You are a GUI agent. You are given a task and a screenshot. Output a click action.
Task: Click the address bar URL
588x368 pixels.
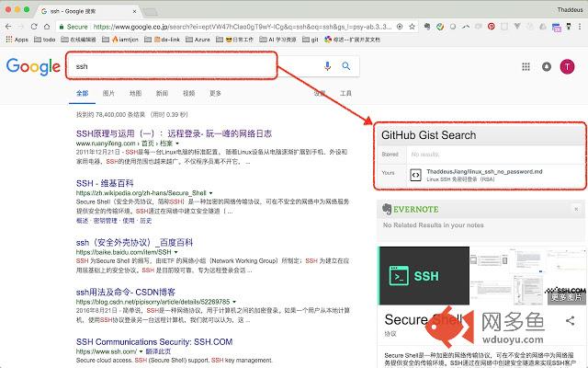243,27
